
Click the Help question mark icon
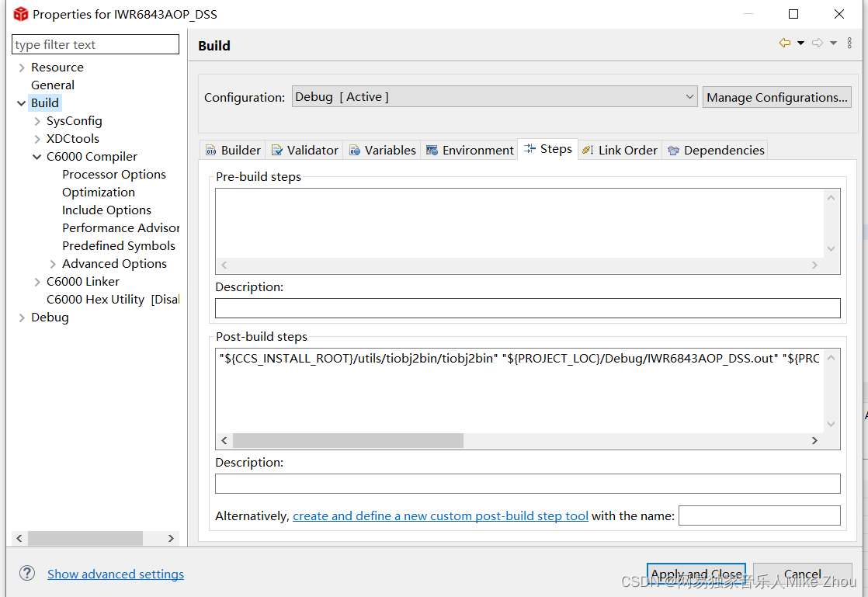point(27,573)
